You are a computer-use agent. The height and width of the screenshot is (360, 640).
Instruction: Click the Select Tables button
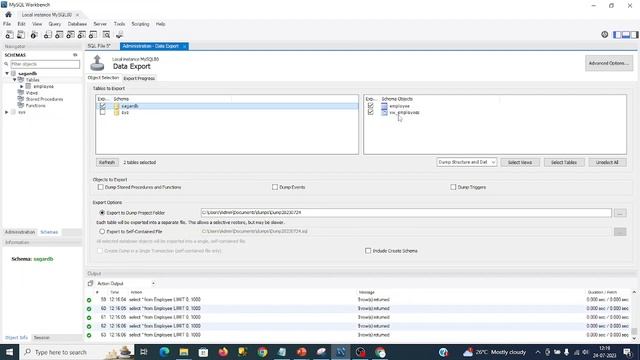point(564,162)
